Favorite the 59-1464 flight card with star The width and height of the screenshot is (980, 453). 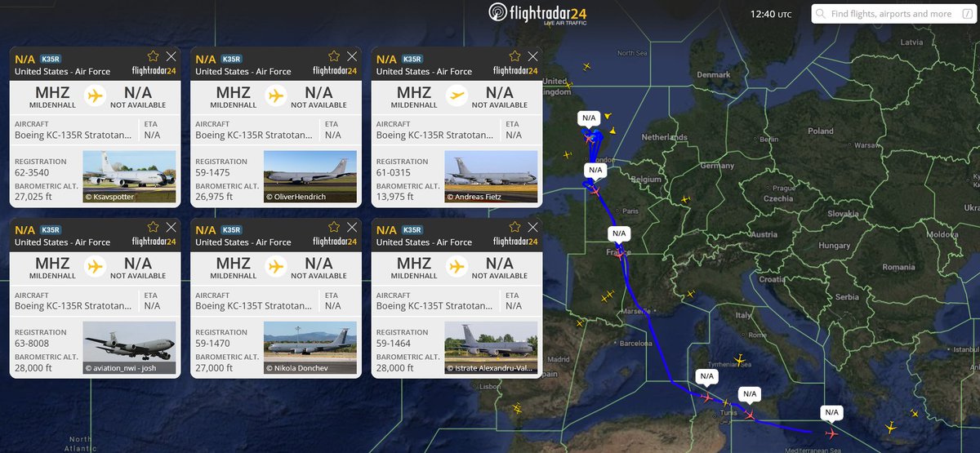(x=514, y=227)
